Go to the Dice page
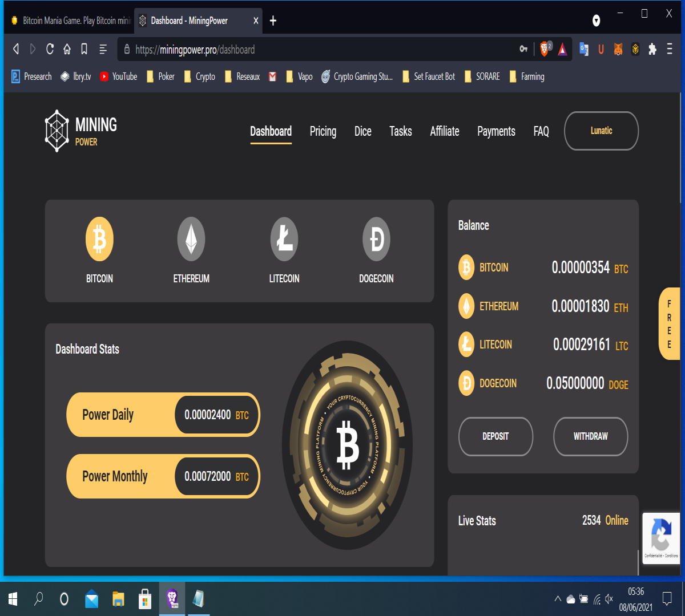The height and width of the screenshot is (616, 685). click(363, 131)
